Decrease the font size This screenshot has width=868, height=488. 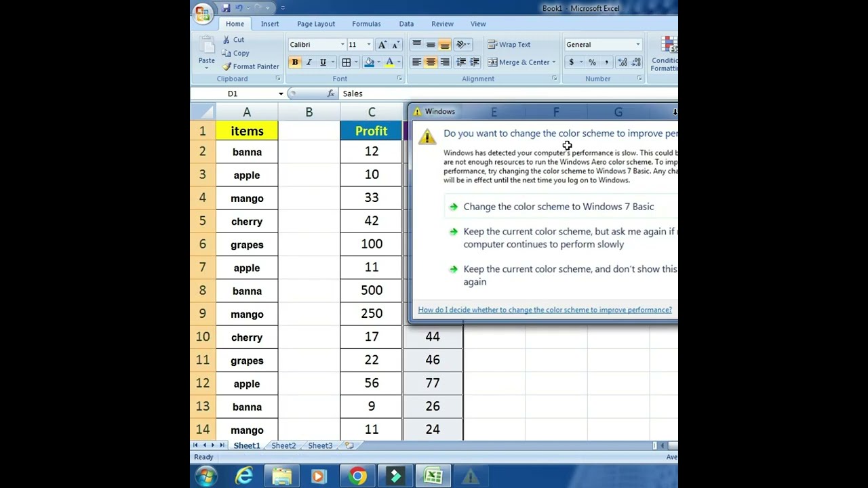[x=395, y=45]
